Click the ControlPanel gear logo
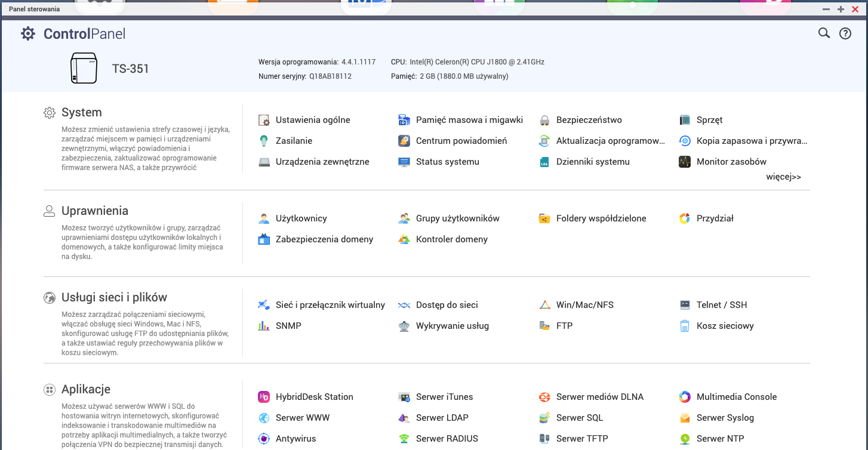Screen dimensions: 868x450 [x=28, y=33]
